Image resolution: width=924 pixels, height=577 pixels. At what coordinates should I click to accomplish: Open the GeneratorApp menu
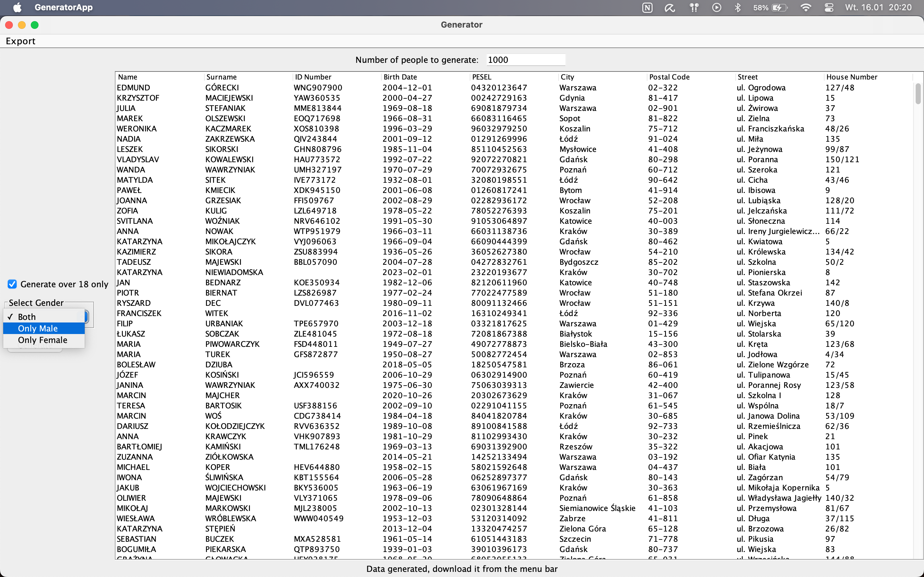click(x=64, y=7)
